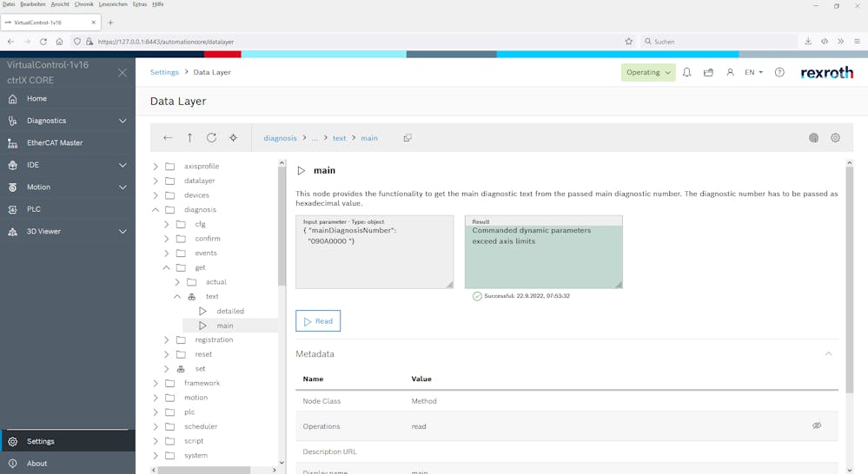Click the Data Layer settings gear icon
Screen dimensions: 868x474
(x=835, y=138)
